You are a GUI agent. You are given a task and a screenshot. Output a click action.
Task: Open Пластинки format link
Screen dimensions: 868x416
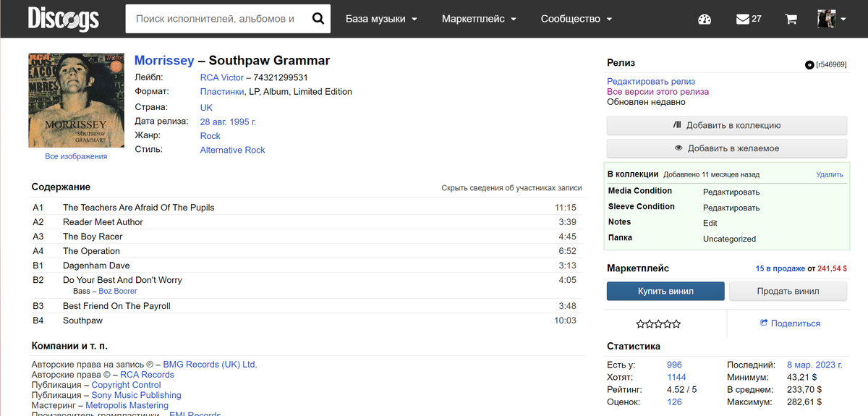point(222,92)
